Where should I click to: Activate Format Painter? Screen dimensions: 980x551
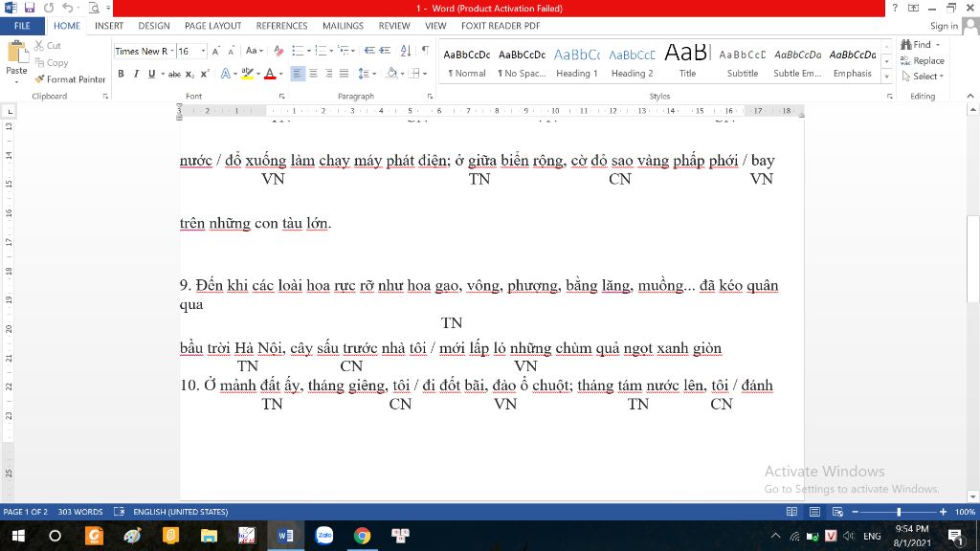tap(70, 79)
